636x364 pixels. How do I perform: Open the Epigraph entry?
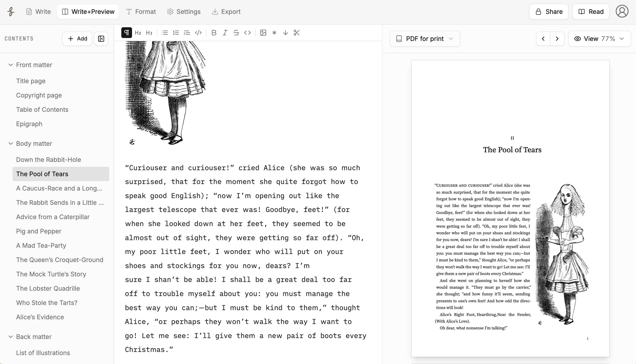click(x=61, y=124)
